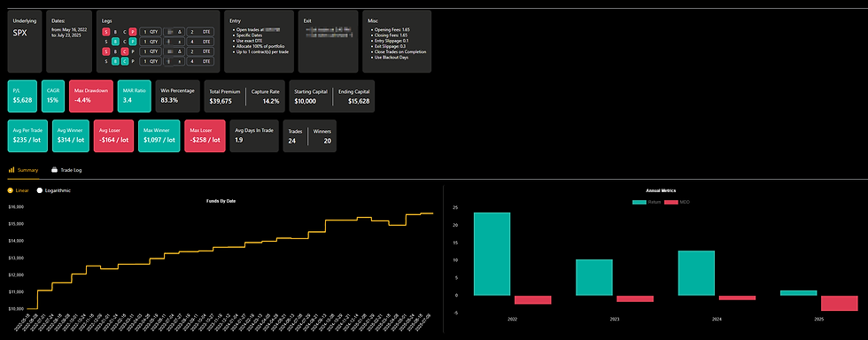Click the 4 DTE field in fourth leg row
The height and width of the screenshot is (340, 868).
click(200, 61)
